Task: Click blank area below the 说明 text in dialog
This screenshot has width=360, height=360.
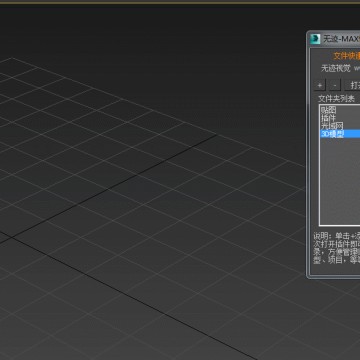Action: [x=336, y=270]
